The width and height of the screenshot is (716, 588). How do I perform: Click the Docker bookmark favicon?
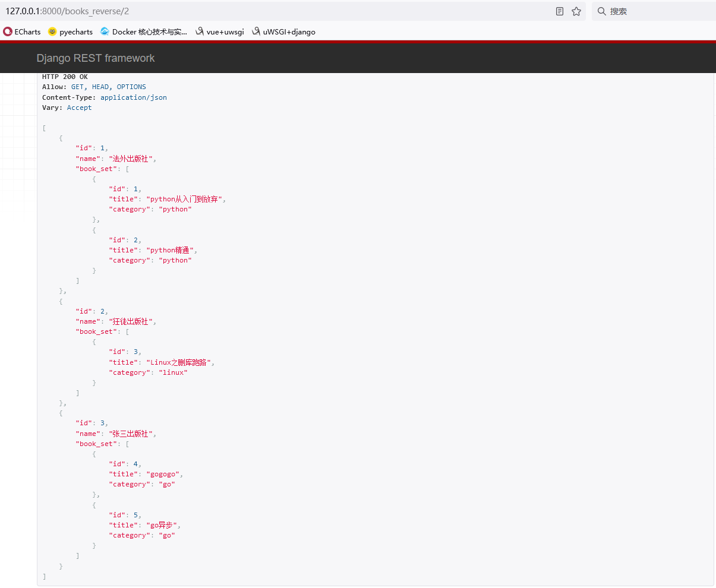click(105, 31)
